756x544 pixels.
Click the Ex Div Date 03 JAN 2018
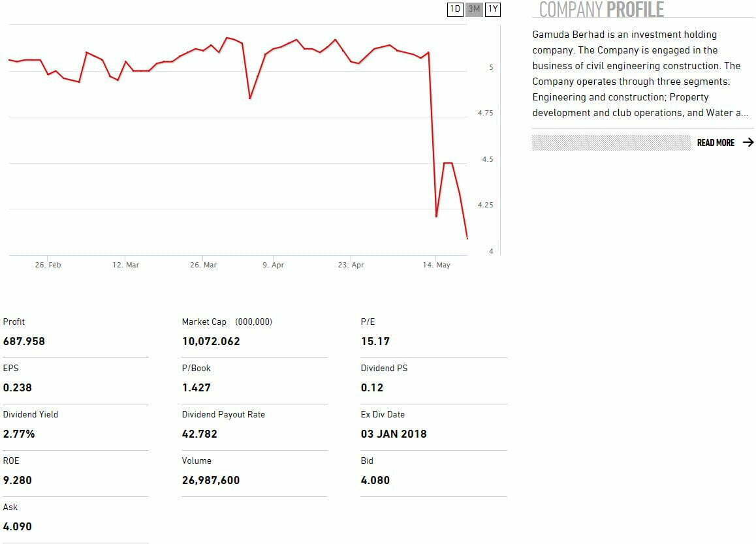394,434
